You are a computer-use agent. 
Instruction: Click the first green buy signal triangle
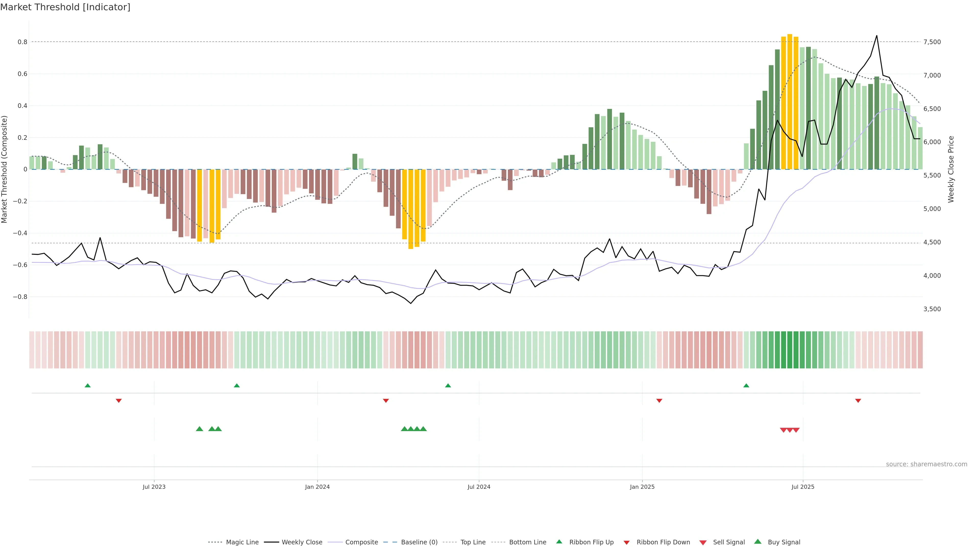199,429
